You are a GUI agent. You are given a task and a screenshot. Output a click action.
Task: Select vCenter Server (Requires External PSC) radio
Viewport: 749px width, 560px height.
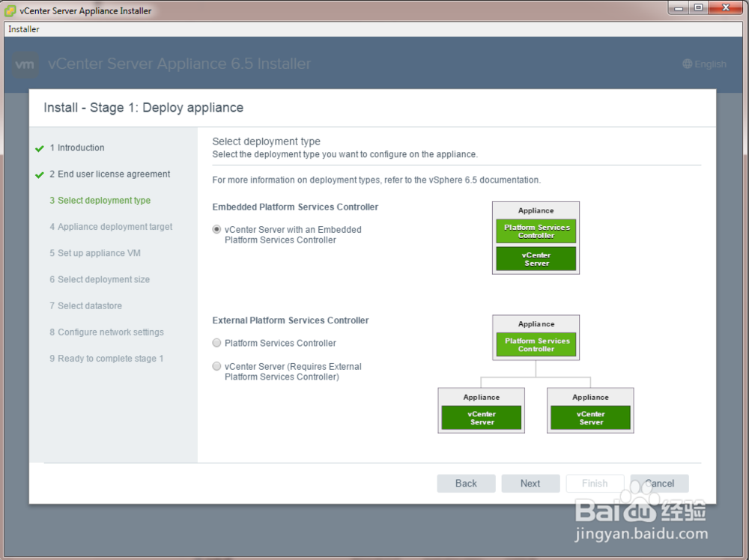coord(217,366)
